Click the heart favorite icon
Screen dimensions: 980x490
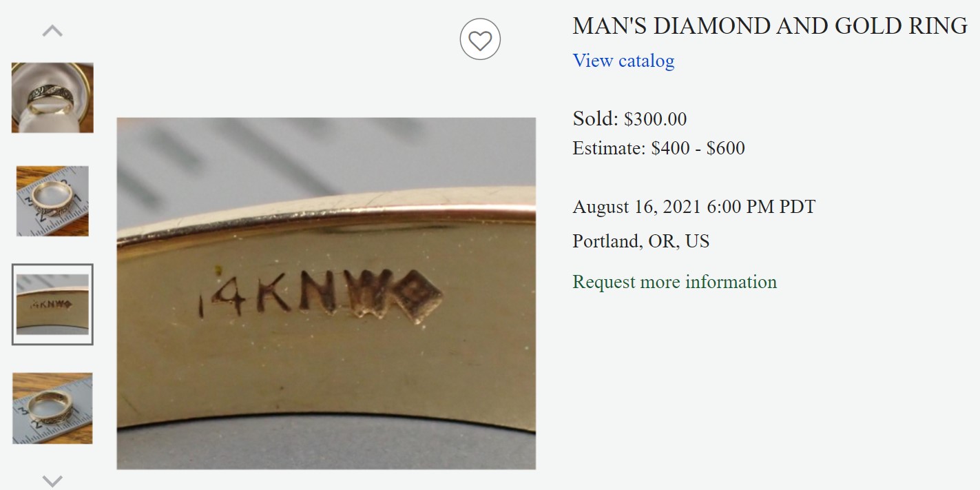(480, 40)
